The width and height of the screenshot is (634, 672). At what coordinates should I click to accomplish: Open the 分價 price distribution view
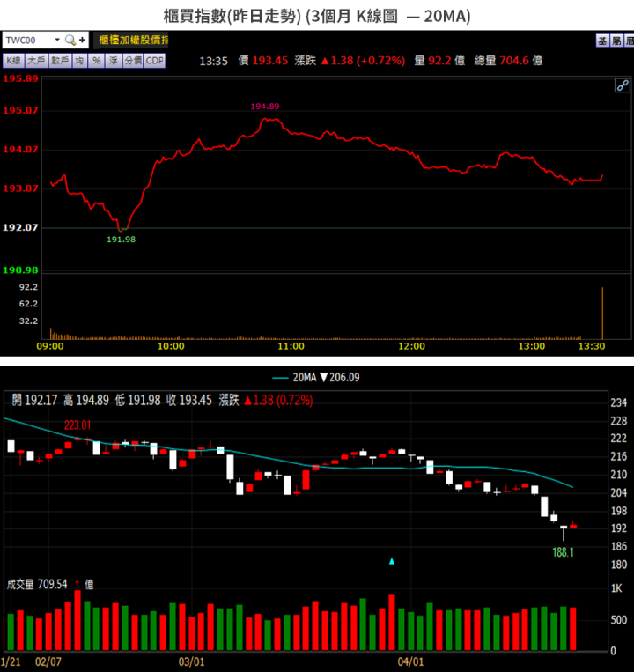pos(131,61)
